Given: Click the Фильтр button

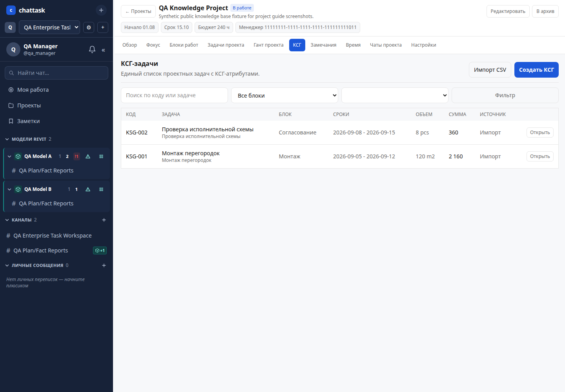Looking at the screenshot, I should coord(505,95).
